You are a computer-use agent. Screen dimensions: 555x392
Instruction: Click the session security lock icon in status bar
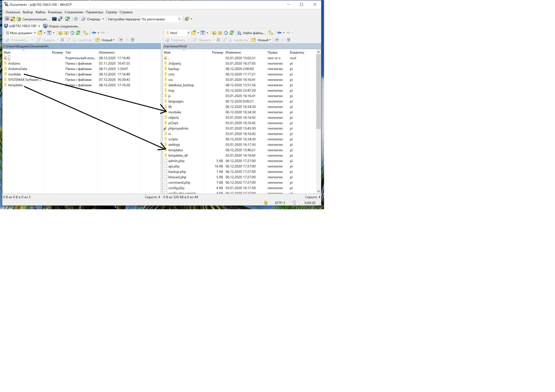(x=265, y=203)
